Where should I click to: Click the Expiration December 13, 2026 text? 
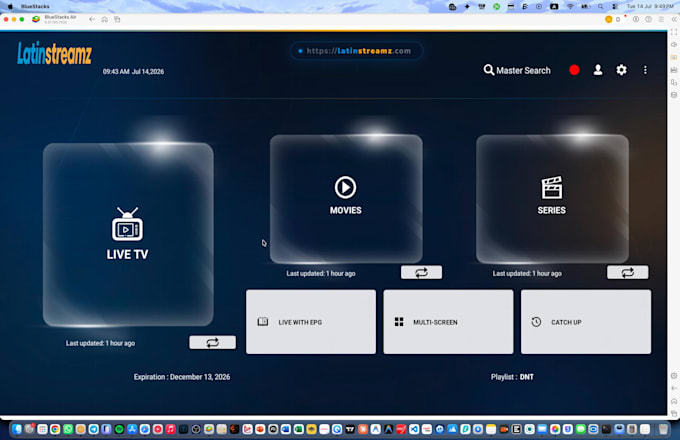tap(182, 377)
